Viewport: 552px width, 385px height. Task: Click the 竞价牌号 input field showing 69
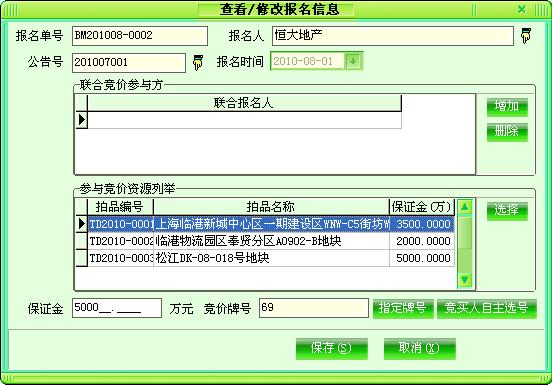314,308
